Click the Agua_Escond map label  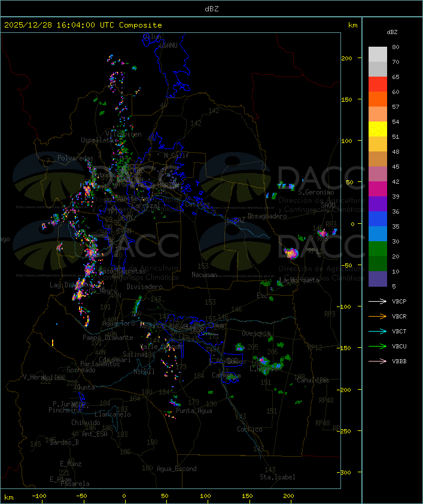(176, 469)
